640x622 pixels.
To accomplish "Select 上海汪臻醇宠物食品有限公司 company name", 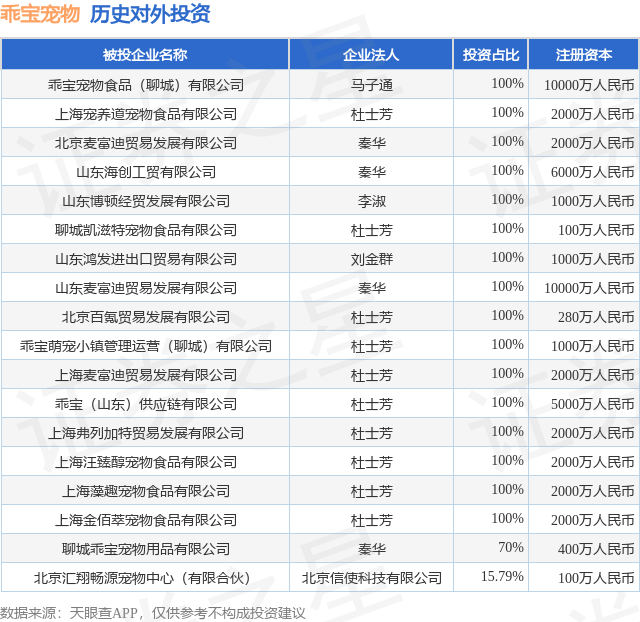I will [146, 462].
